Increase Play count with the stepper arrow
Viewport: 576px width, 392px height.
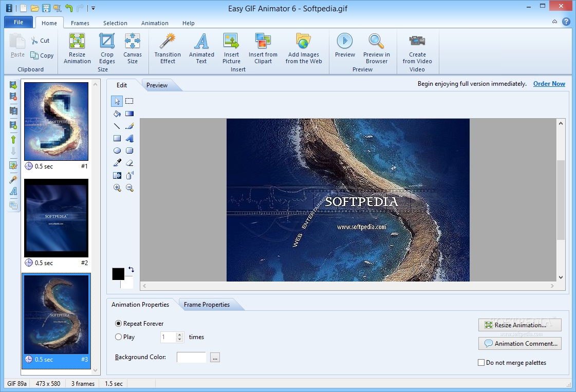click(x=179, y=335)
